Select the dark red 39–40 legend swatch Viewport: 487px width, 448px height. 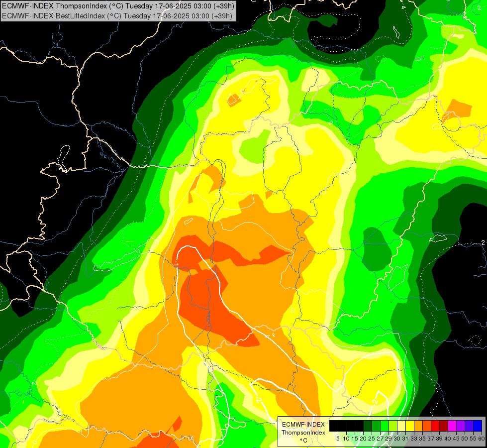444,426
